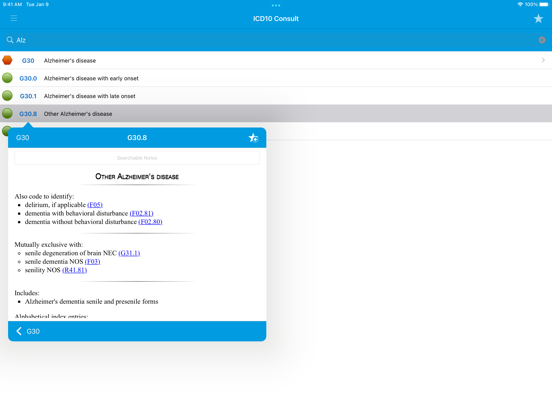Open the hamburger menu
552x414 pixels.
(x=14, y=18)
